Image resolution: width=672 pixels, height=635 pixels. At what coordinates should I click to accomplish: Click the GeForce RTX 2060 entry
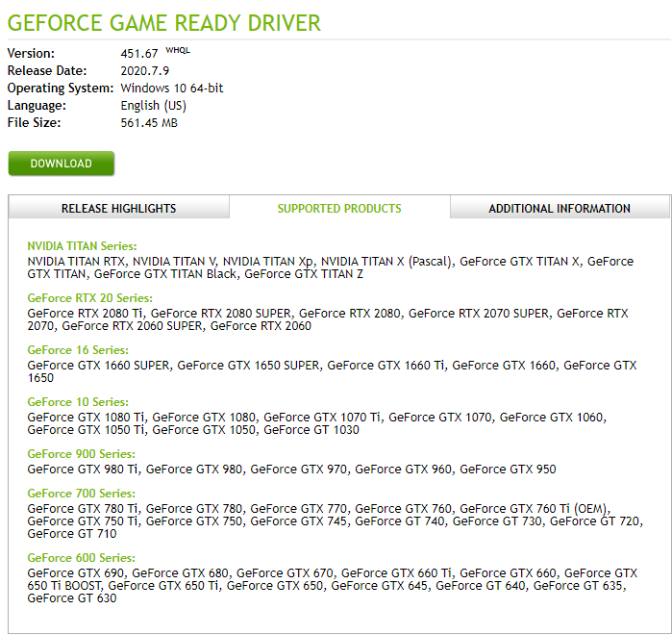261,326
